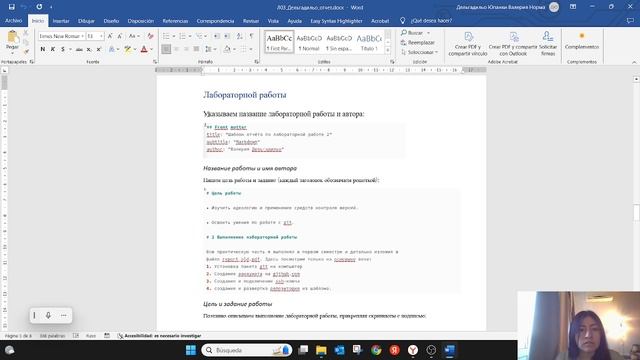Open the Change Case (Aa) dropdown

click(x=134, y=36)
